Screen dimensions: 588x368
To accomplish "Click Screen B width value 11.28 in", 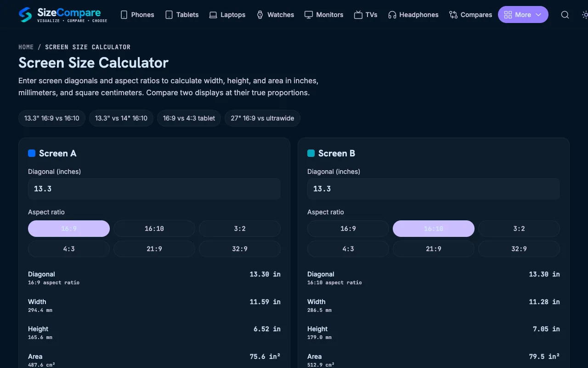I will [544, 302].
